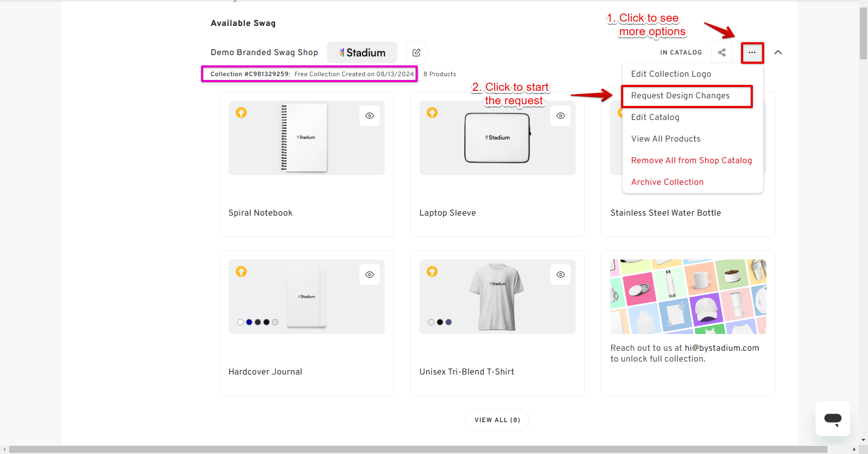This screenshot has height=454, width=868.
Task: Open the Spiral Notebook product title
Action: click(261, 213)
